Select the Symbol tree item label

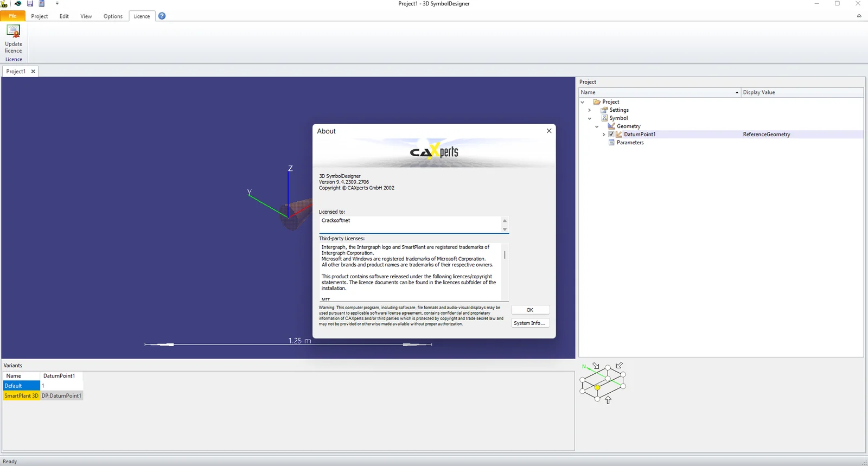[618, 118]
